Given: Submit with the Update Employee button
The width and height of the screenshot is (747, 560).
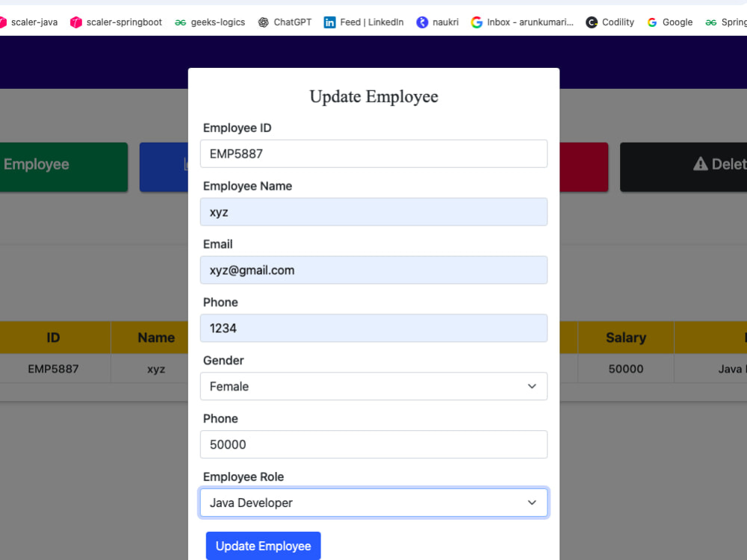Looking at the screenshot, I should (x=264, y=546).
